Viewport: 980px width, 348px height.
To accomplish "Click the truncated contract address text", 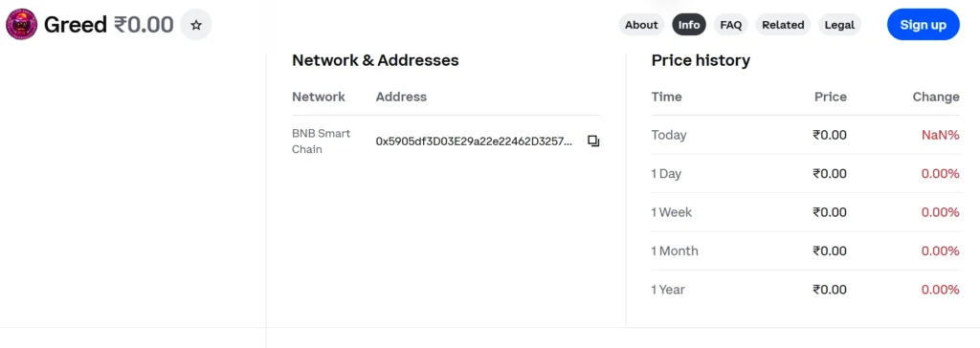I will tap(474, 141).
